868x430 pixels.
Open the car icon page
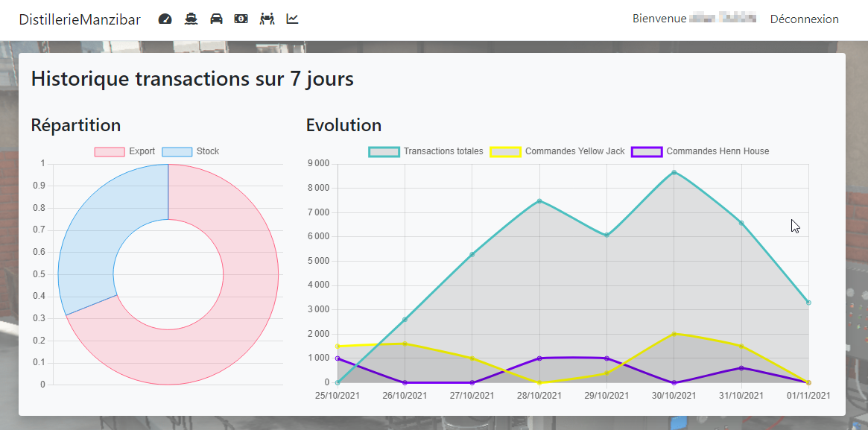pyautogui.click(x=216, y=19)
